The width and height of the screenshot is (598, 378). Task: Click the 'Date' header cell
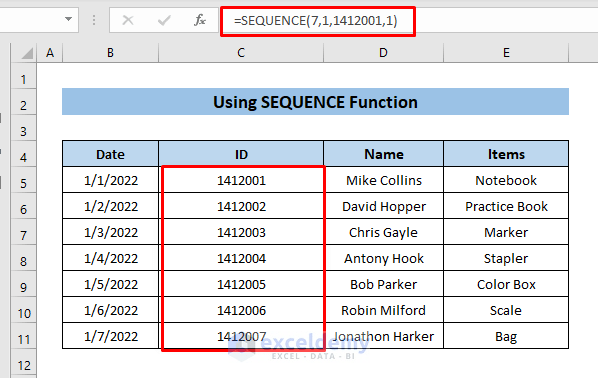click(x=110, y=154)
